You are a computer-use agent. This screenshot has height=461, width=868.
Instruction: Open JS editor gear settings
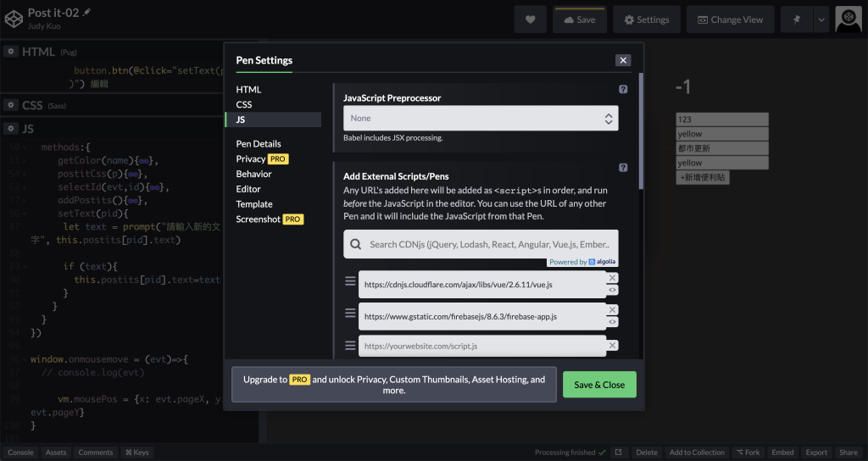10,129
